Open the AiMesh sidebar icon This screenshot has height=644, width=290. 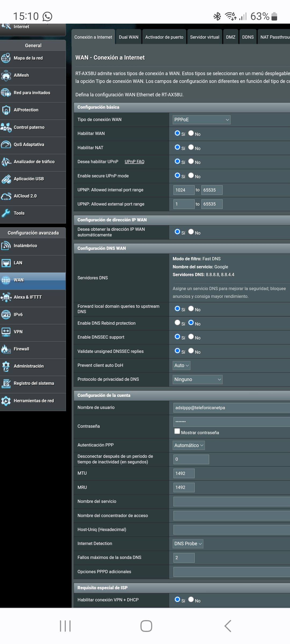pos(6,75)
